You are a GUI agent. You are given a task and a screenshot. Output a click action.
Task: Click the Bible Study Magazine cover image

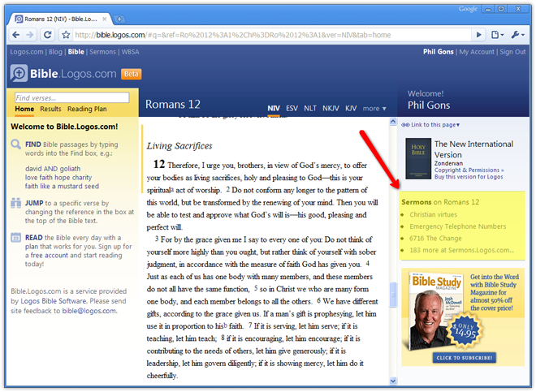[437, 311]
